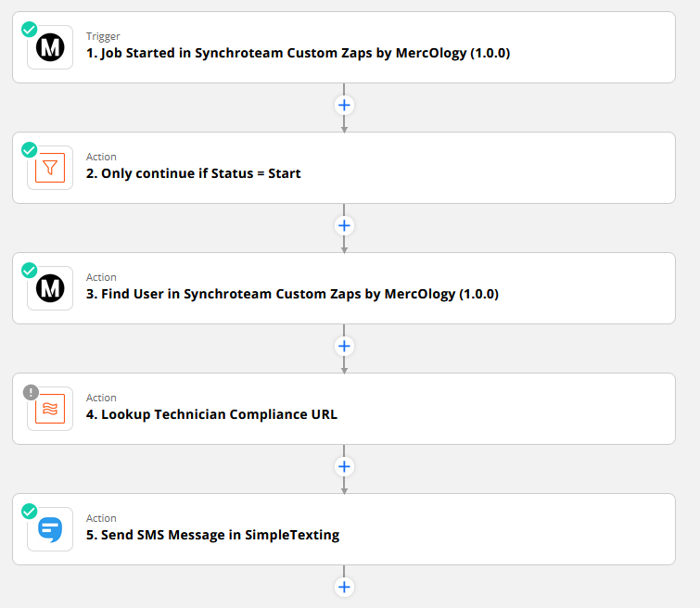Add a step after Send SMS Message

344,588
